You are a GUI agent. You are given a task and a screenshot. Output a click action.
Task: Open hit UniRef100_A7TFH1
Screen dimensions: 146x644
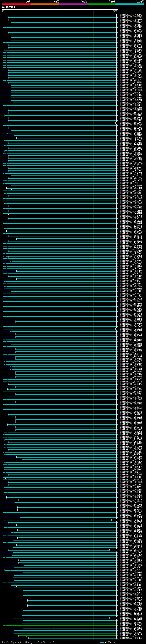pyautogui.click(x=131, y=608)
